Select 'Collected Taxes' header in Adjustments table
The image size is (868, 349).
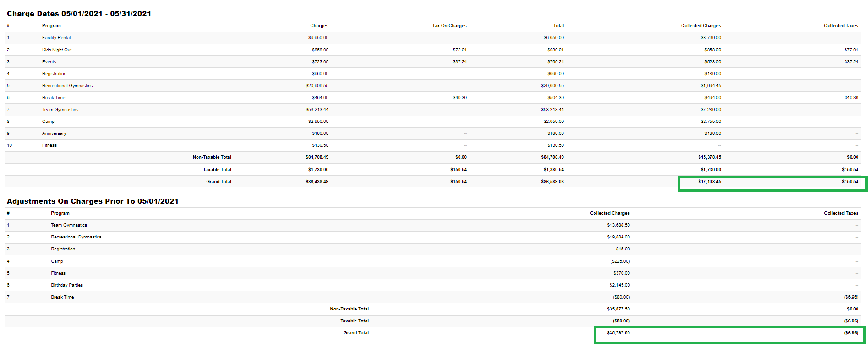pyautogui.click(x=841, y=213)
